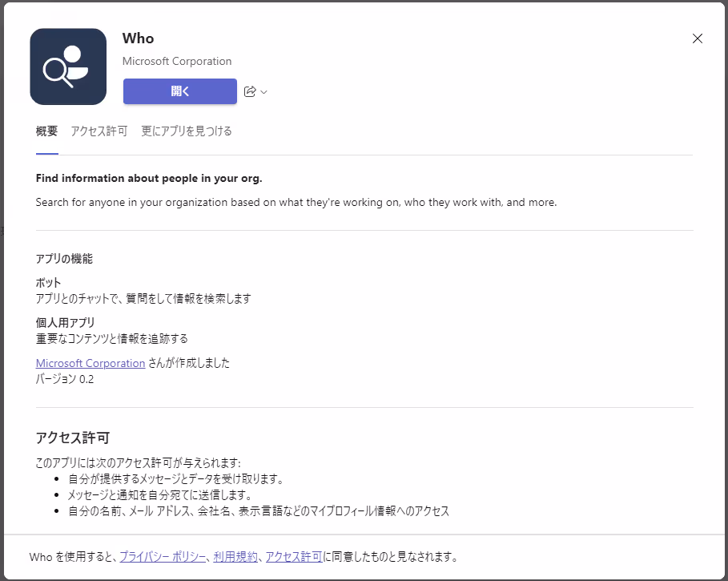Open the アクセス許可 link in footer
Image resolution: width=728 pixels, height=581 pixels.
[x=294, y=556]
